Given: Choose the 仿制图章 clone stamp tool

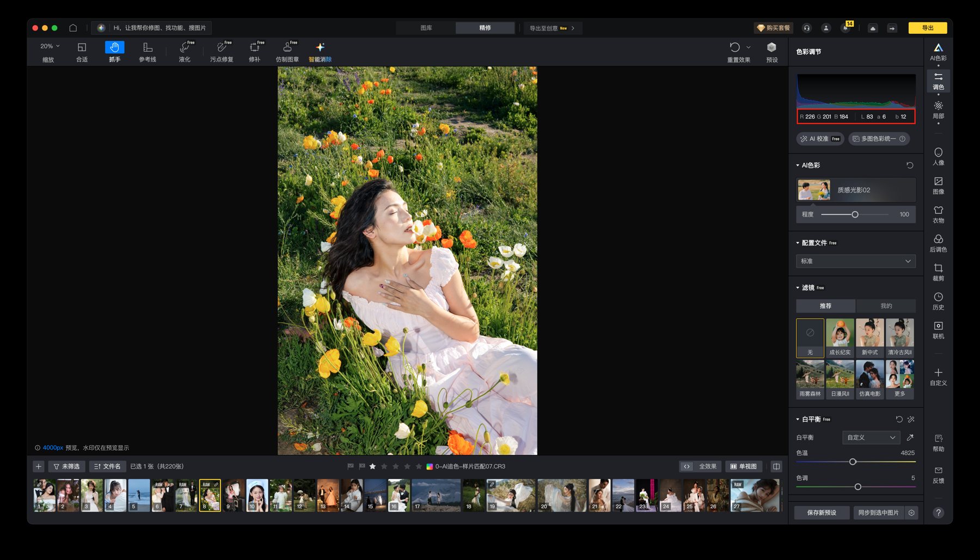Looking at the screenshot, I should tap(287, 51).
